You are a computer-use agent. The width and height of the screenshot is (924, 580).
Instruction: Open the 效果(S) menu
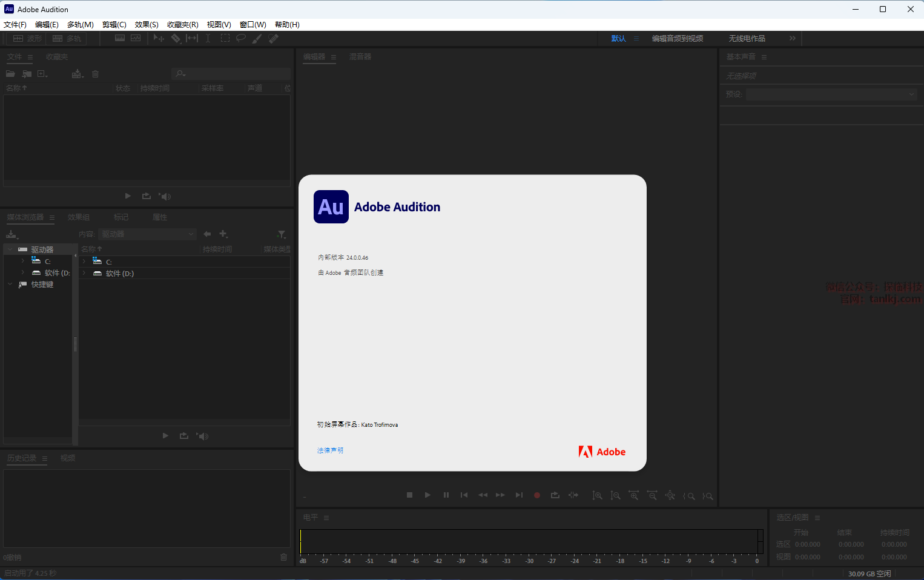point(147,25)
